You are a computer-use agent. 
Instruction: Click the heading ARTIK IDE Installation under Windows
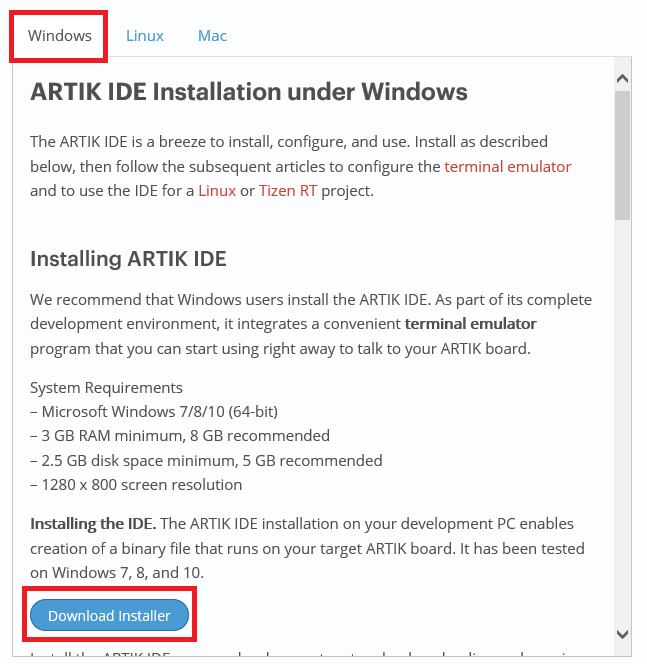point(249,91)
